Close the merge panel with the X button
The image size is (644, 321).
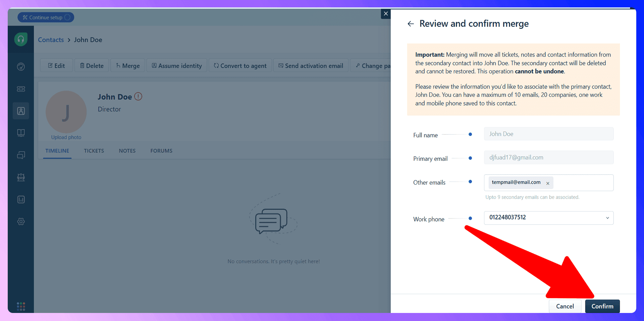(x=386, y=14)
